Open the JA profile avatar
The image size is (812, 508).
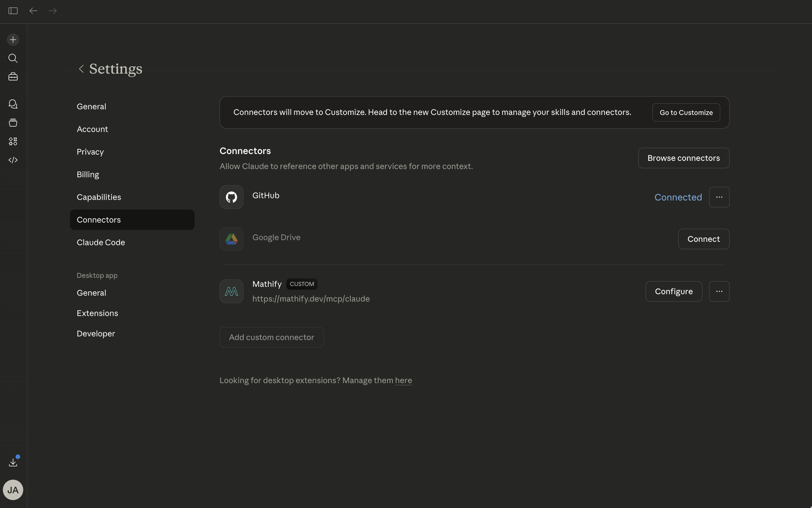13,490
